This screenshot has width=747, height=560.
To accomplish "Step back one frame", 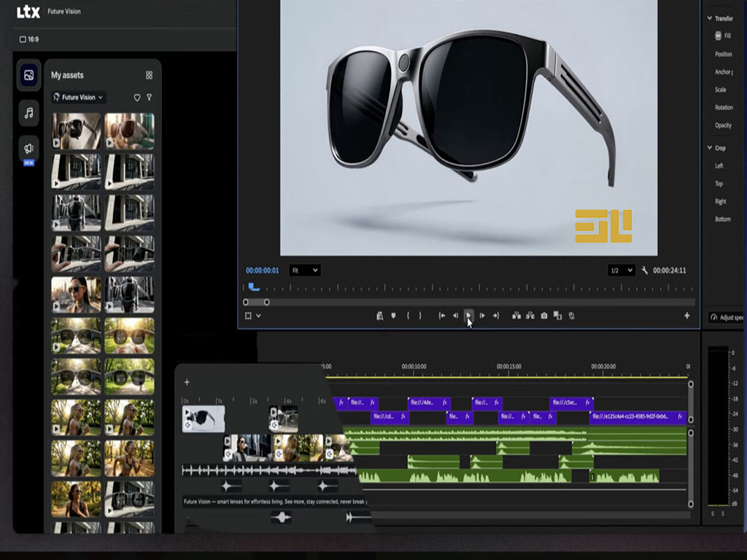I will (455, 316).
